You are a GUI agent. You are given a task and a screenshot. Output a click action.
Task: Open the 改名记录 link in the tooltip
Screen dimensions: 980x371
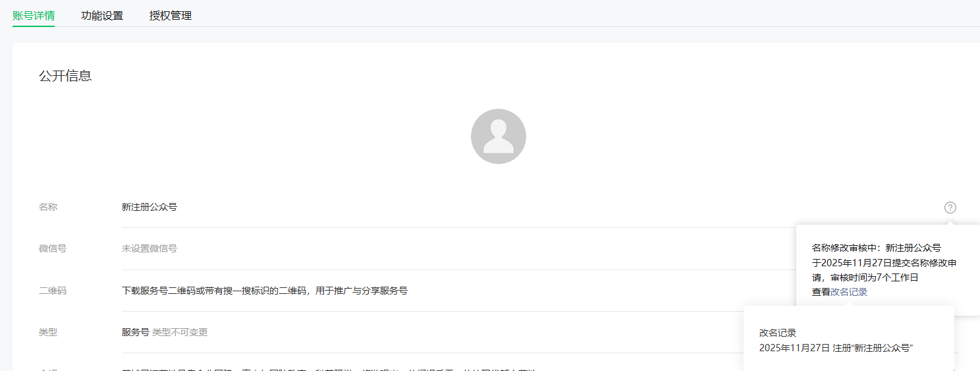pyautogui.click(x=849, y=292)
